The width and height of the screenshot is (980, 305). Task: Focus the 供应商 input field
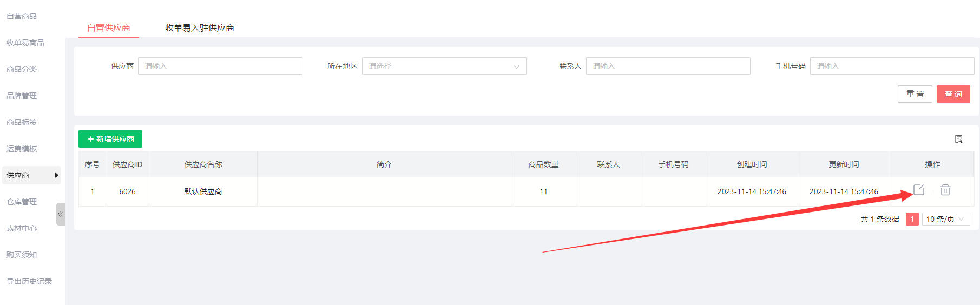click(220, 66)
